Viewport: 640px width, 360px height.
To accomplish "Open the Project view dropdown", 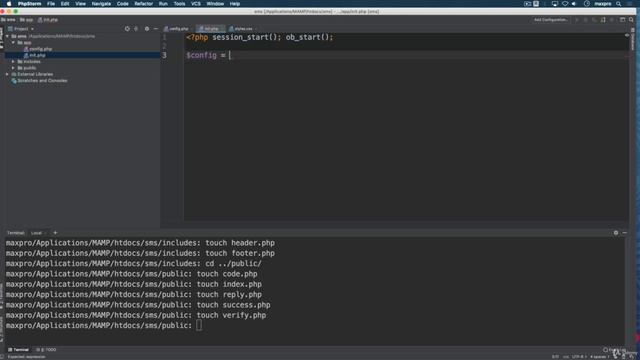I will click(x=21, y=29).
